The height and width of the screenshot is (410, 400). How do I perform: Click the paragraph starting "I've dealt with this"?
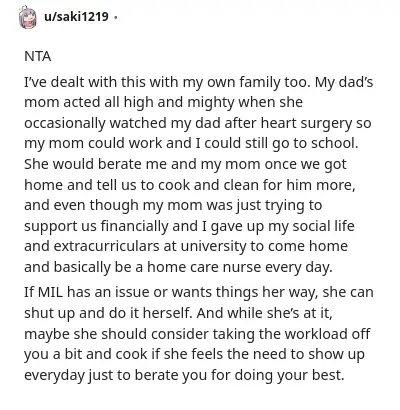198,175
